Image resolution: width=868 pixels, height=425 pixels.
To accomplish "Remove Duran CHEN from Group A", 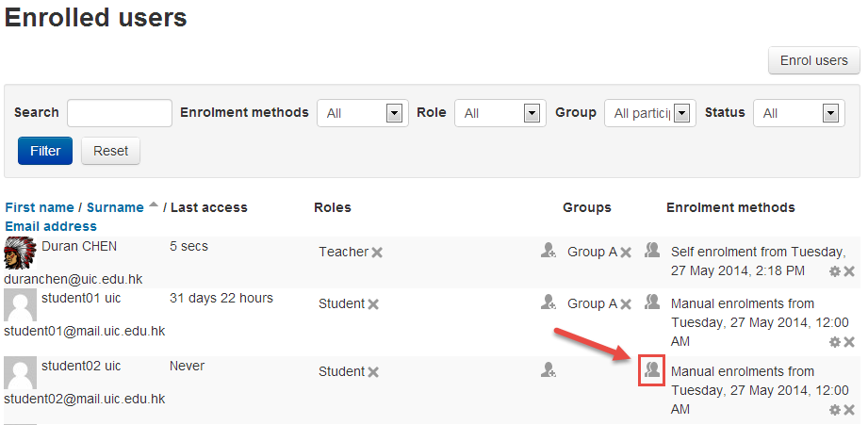I will 626,253.
